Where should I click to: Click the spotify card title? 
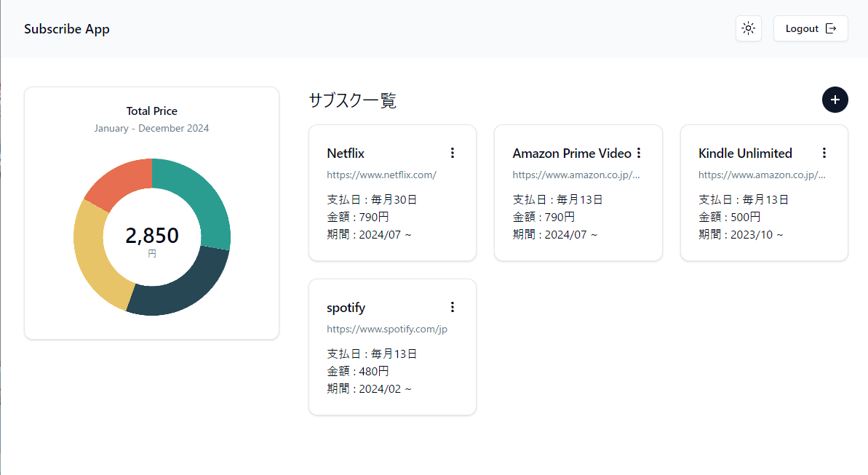click(346, 308)
